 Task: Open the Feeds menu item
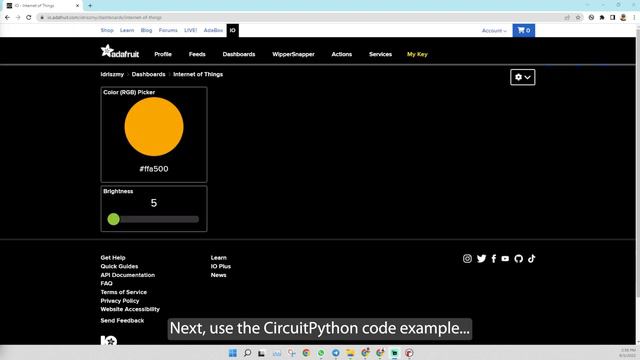(197, 54)
